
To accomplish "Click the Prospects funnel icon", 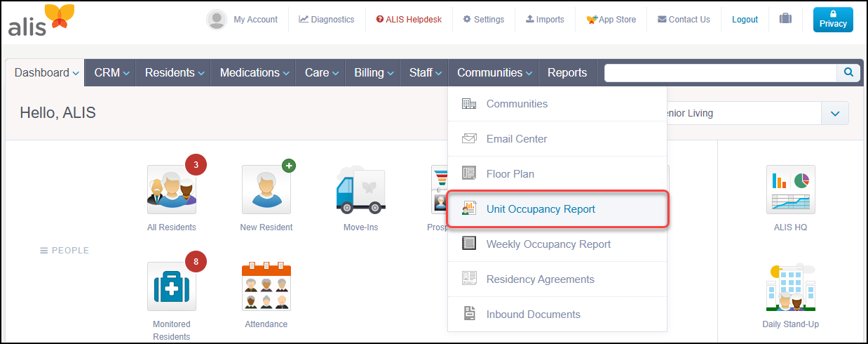I will [440, 190].
